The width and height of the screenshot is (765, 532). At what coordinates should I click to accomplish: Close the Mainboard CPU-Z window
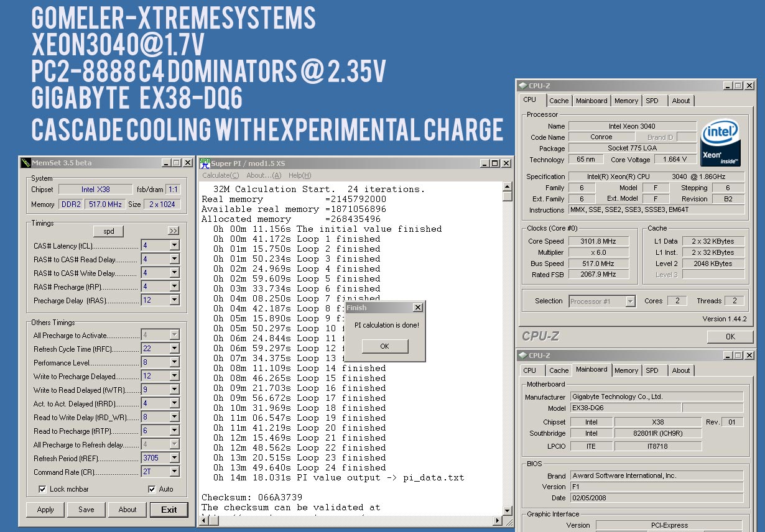click(748, 355)
